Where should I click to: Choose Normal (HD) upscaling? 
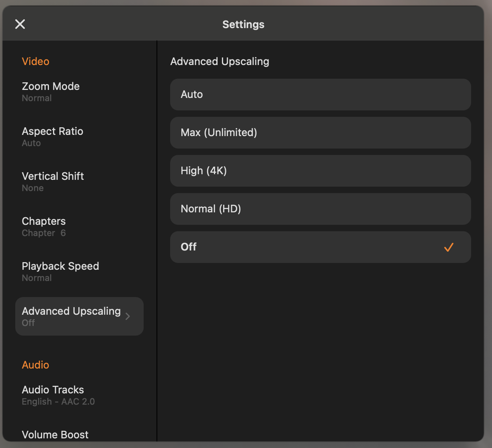pos(320,209)
